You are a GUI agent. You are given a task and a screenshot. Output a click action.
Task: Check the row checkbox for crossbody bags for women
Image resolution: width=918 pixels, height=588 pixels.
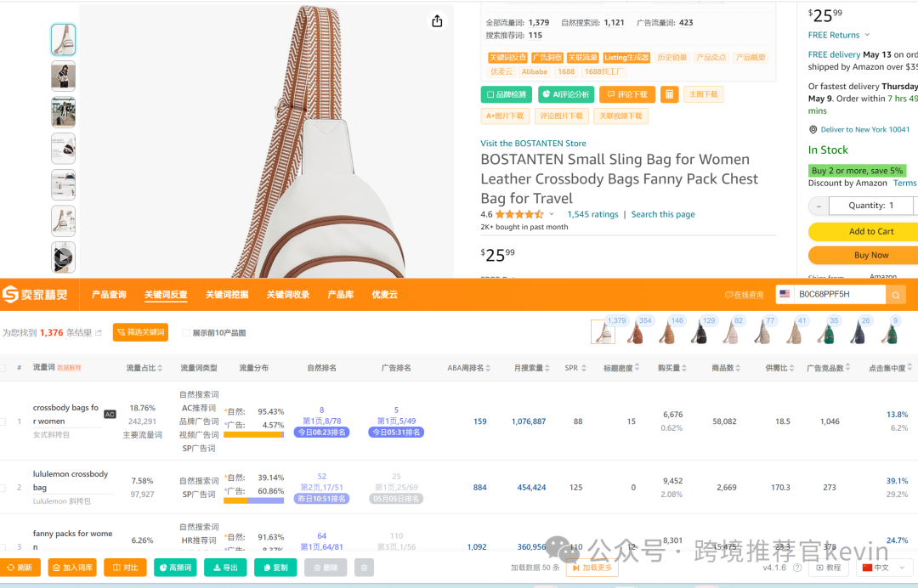3,421
